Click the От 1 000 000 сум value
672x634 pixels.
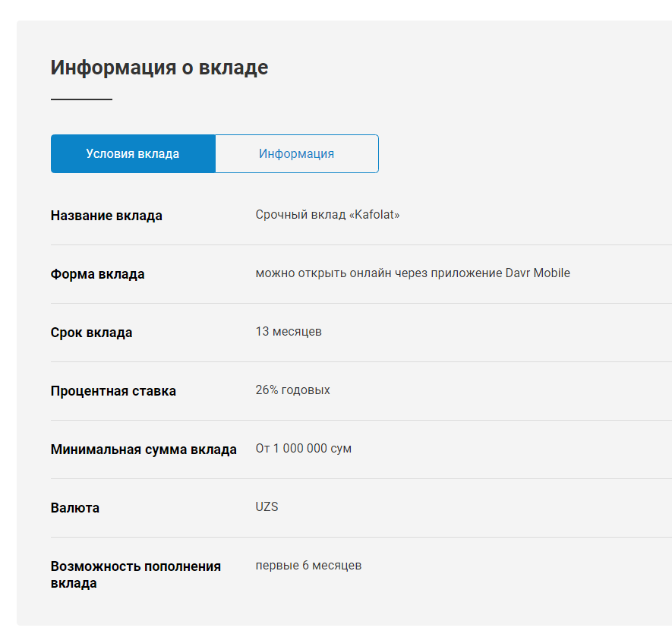coord(303,449)
